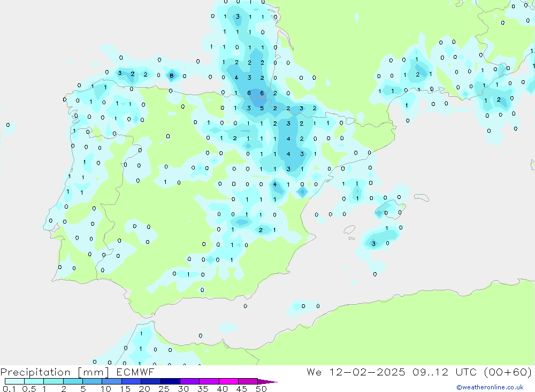Click the '50' legend scale label

point(261,389)
